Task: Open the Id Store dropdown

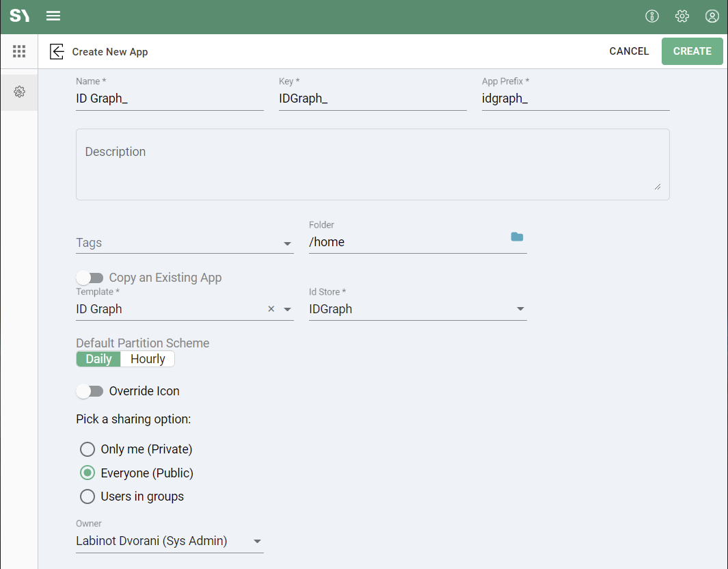Action: tap(520, 309)
